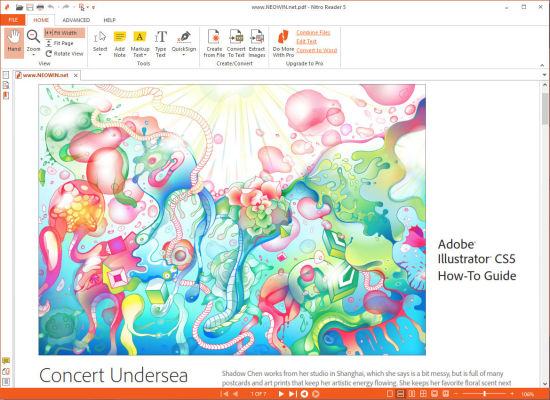
Task: Go to the first page
Action: click(224, 394)
